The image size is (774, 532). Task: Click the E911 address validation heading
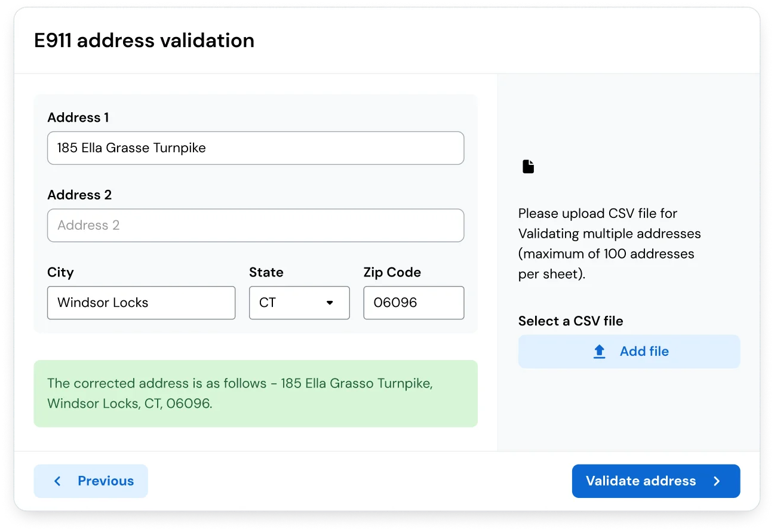point(145,41)
